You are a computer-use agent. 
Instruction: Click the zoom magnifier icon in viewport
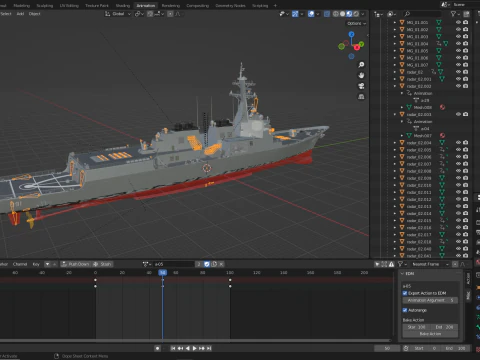(361, 65)
